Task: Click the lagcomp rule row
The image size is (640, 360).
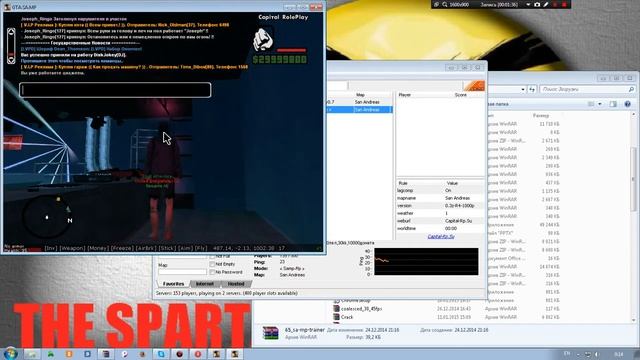Action: coord(440,191)
